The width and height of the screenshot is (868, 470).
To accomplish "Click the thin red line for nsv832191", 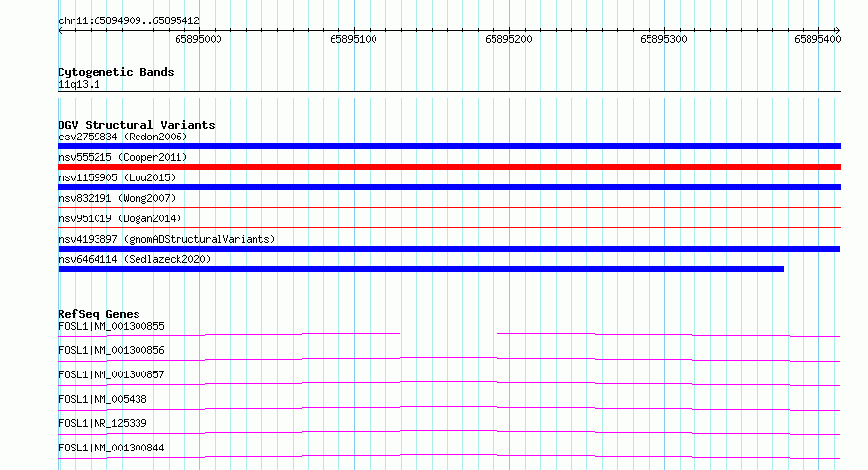I will pos(449,207).
